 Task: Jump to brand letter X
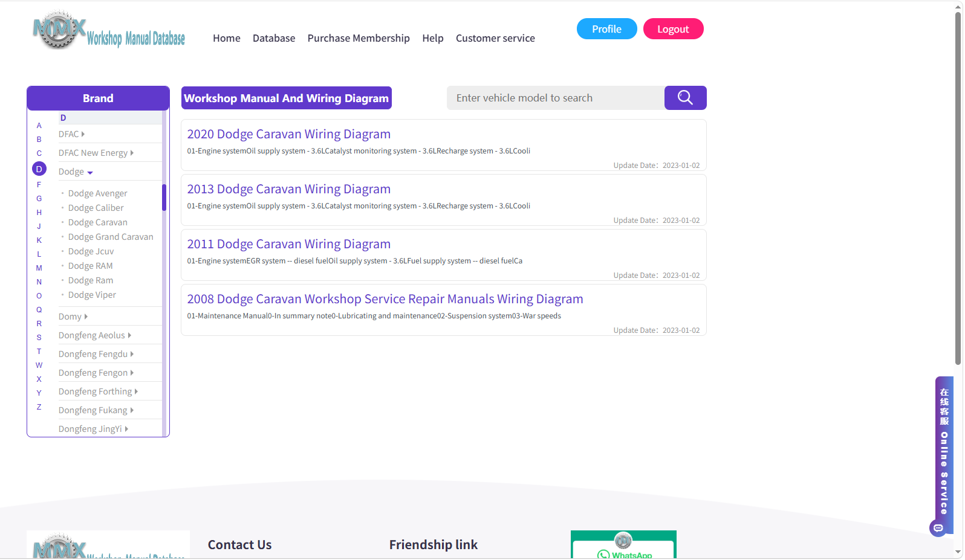(39, 379)
